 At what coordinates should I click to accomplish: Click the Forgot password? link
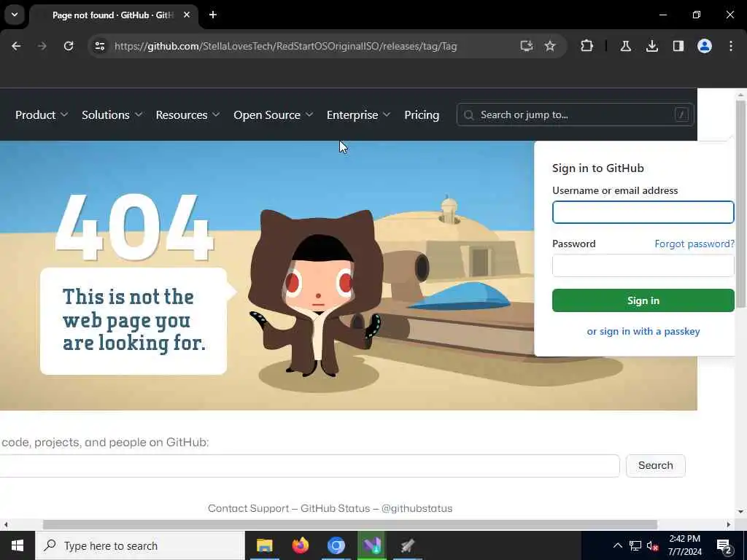(694, 244)
